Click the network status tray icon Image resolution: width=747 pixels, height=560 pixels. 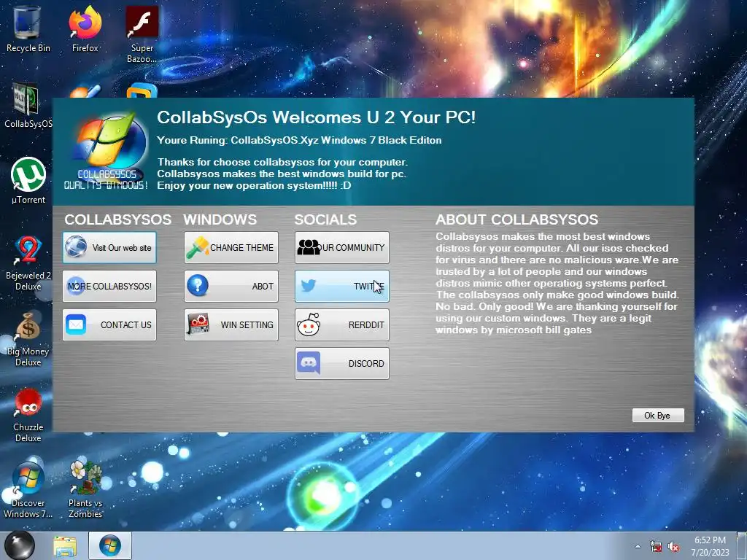[656, 547]
